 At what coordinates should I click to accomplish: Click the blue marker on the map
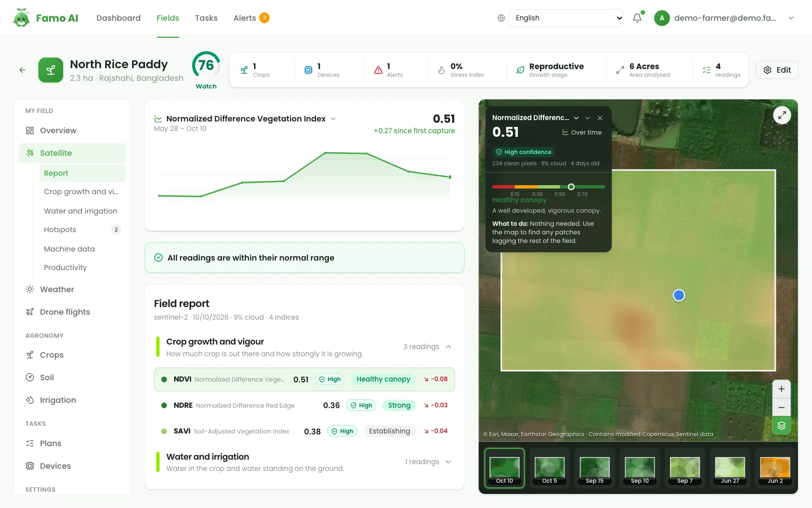pyautogui.click(x=679, y=295)
